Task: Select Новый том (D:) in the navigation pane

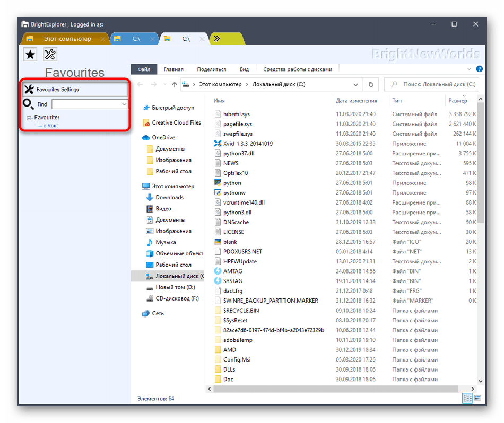Action: tap(175, 287)
